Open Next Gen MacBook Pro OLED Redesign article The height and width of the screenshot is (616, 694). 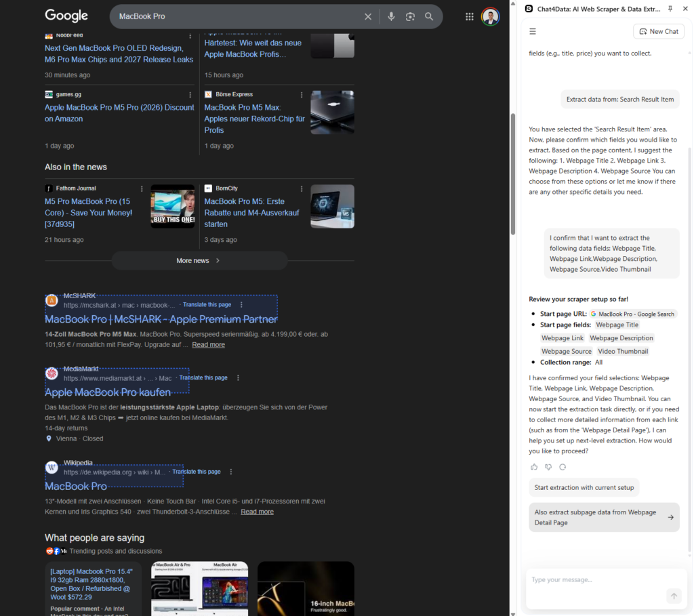[x=119, y=54]
